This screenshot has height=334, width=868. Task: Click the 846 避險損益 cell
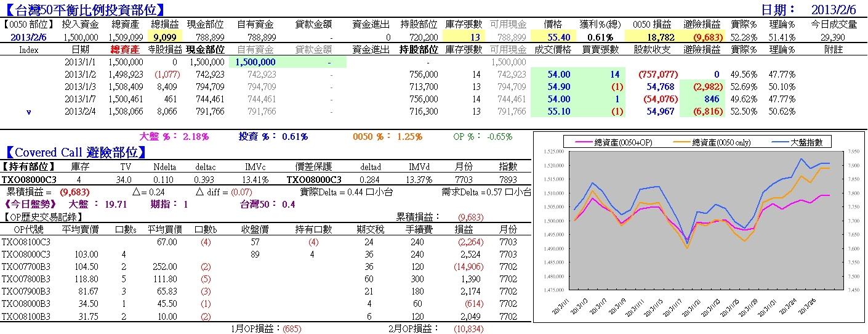(x=710, y=99)
